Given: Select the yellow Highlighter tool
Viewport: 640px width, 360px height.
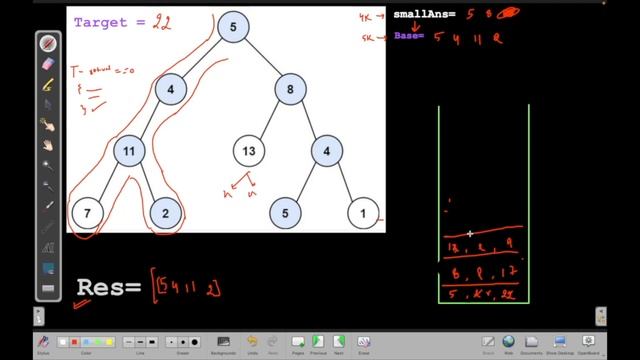Looking at the screenshot, I should [48, 84].
